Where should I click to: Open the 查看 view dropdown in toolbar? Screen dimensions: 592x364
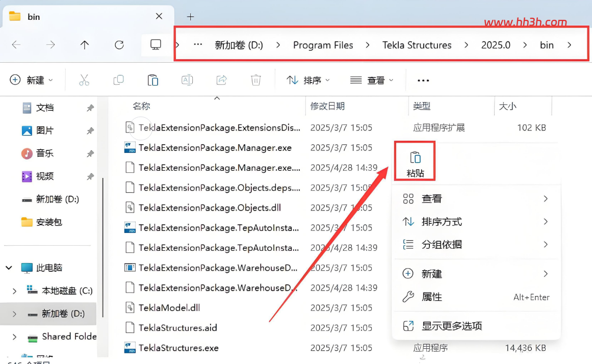click(x=372, y=80)
